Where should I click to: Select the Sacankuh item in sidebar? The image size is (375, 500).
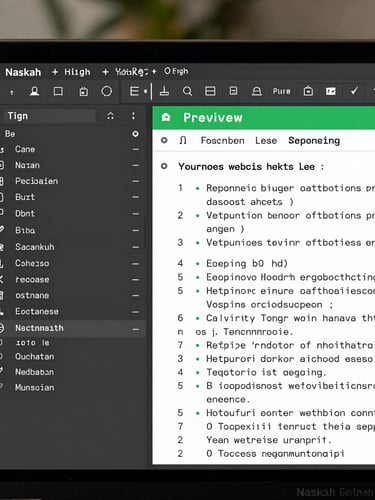35,247
